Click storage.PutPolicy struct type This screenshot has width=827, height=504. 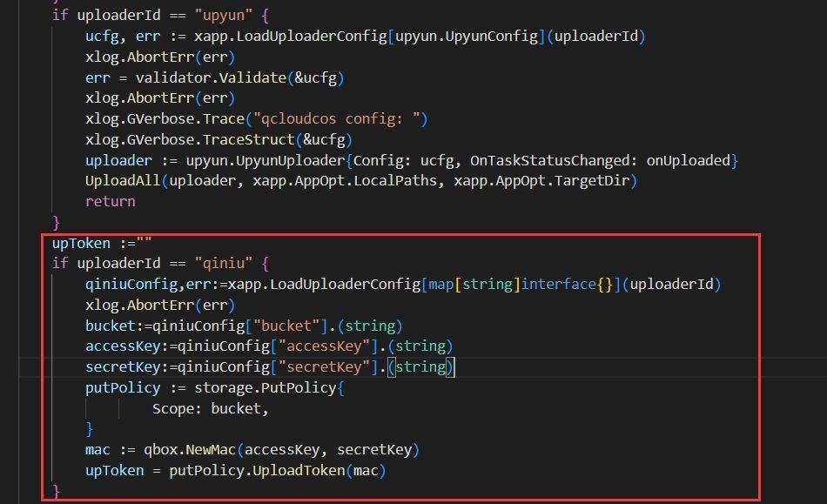[266, 388]
